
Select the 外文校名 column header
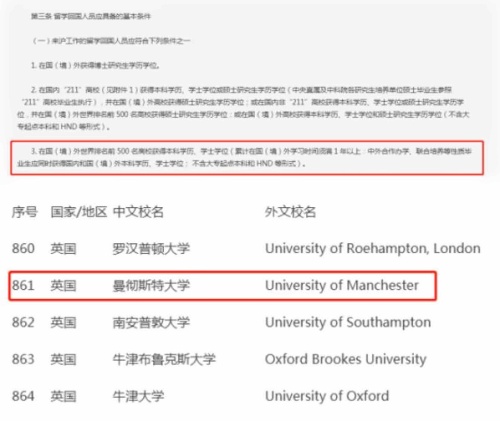290,212
